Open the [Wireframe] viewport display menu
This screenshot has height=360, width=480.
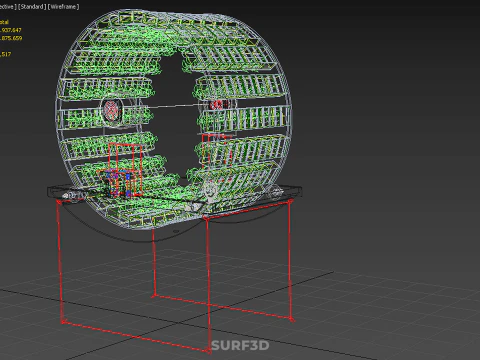63,7
